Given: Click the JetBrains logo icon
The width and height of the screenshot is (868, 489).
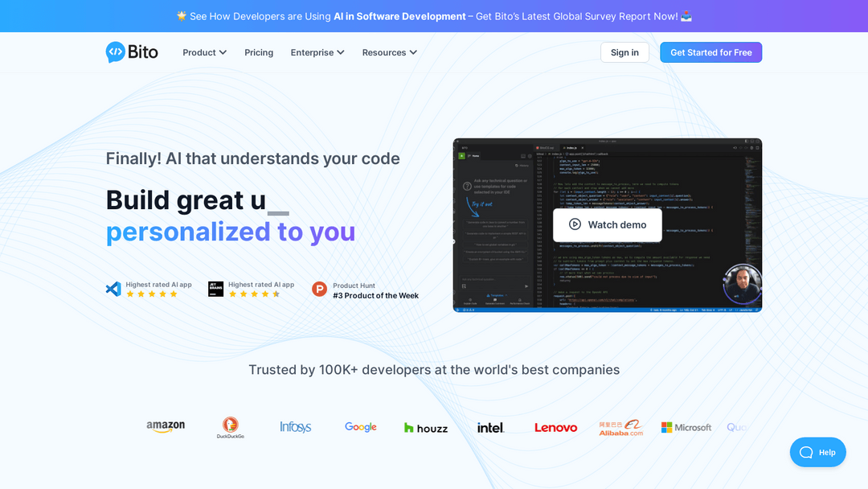Looking at the screenshot, I should tap(215, 289).
